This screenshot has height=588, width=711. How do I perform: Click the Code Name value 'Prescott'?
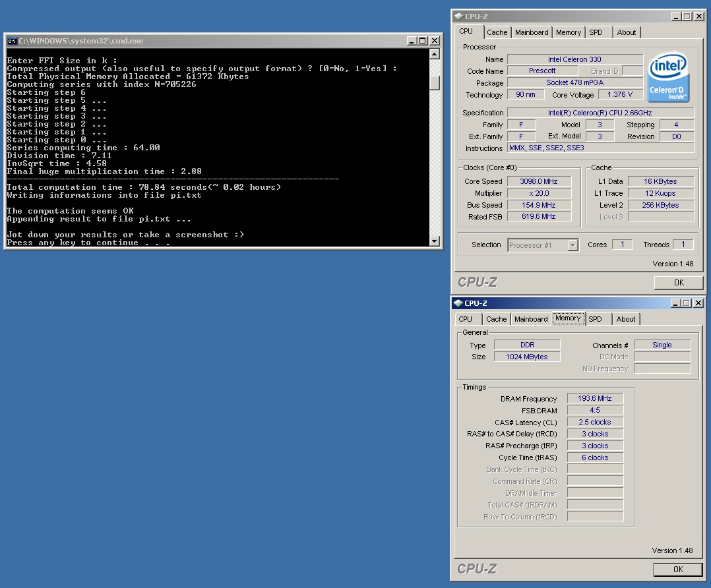tap(542, 71)
